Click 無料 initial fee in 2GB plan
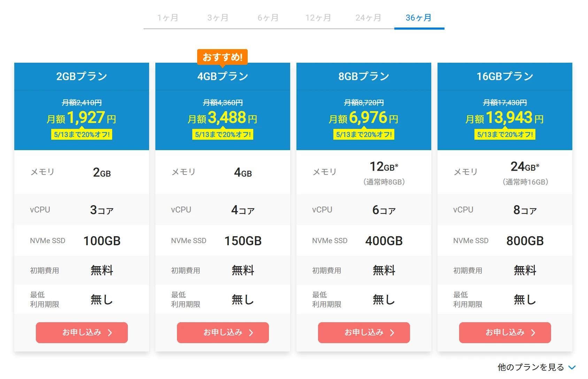Viewport: 588px width, 379px height. tap(102, 270)
